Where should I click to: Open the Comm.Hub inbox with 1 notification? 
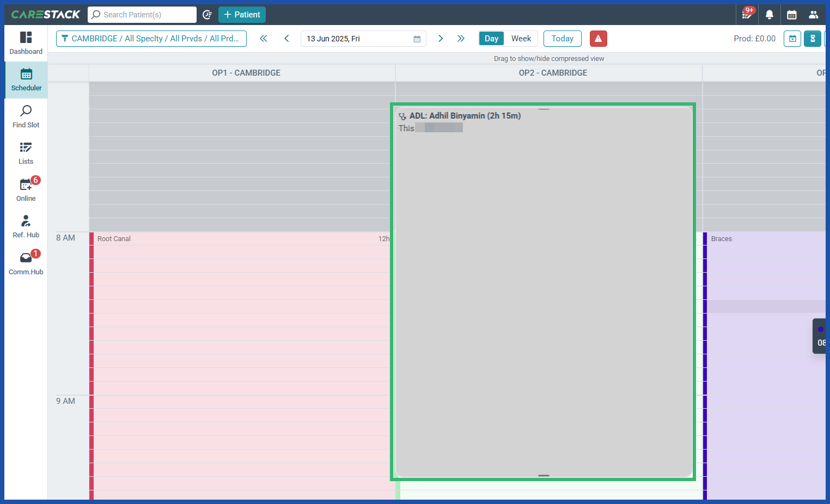26,262
